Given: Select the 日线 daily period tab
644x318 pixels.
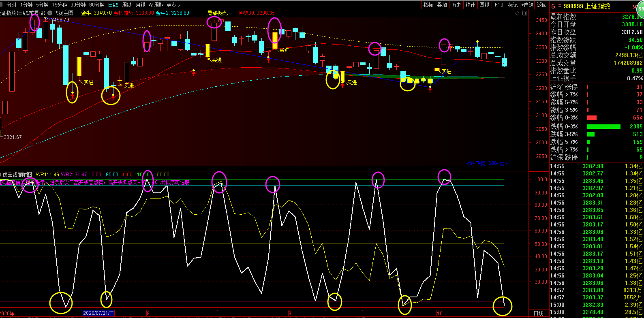Looking at the screenshot, I should 113,5.
